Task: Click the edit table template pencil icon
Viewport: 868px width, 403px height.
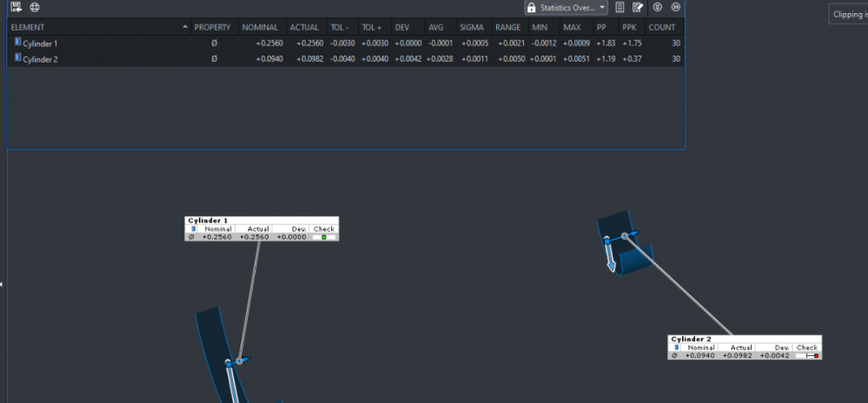Action: click(x=638, y=7)
